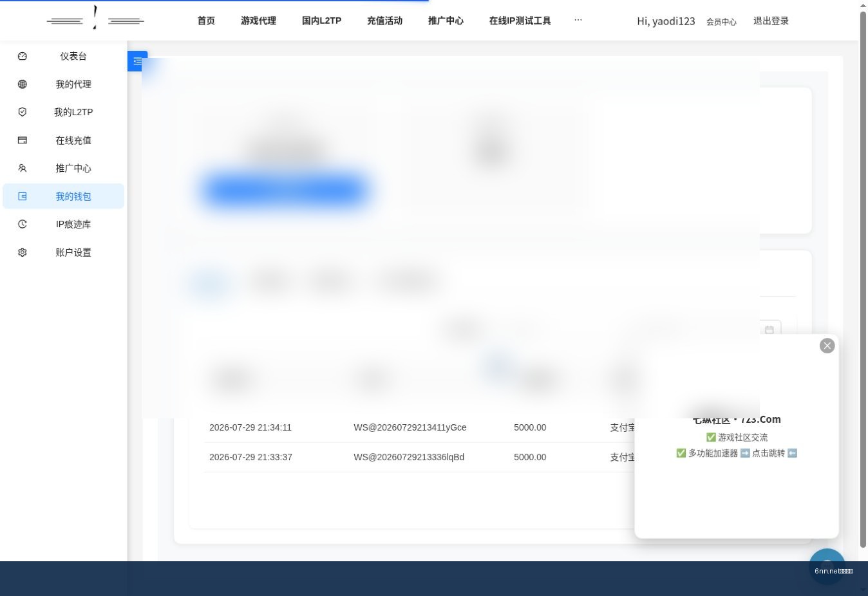Open 游戏代理 in the top navigation

coord(258,21)
